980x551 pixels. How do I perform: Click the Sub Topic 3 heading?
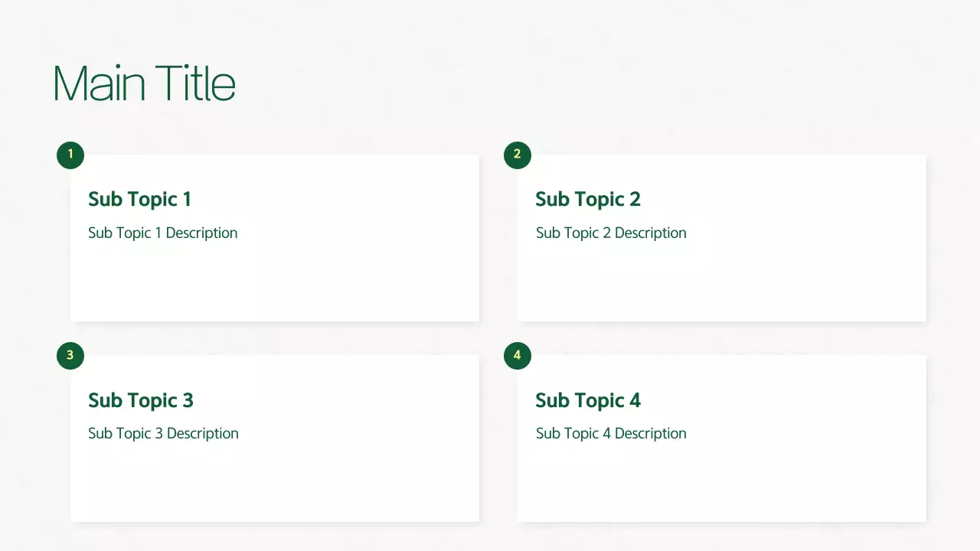[x=140, y=400]
